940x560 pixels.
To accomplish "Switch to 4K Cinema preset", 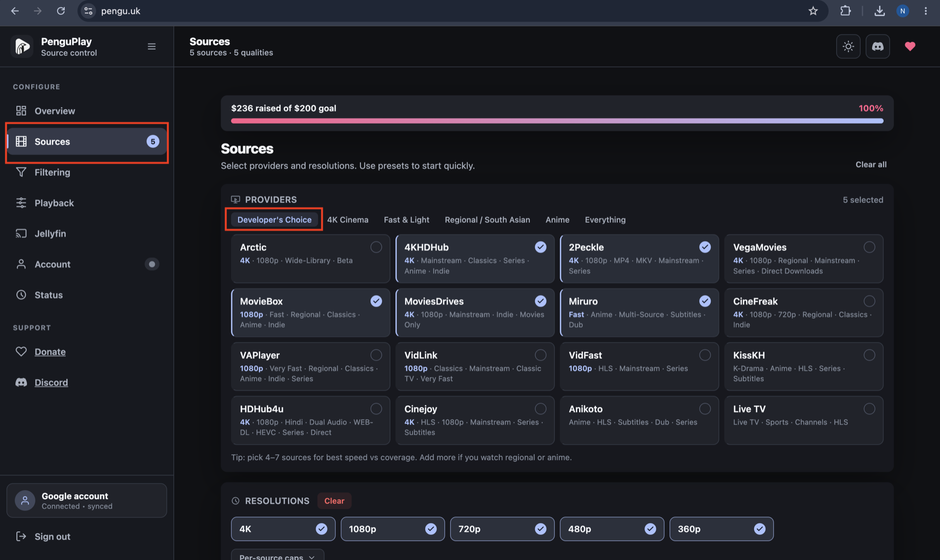I will (347, 220).
